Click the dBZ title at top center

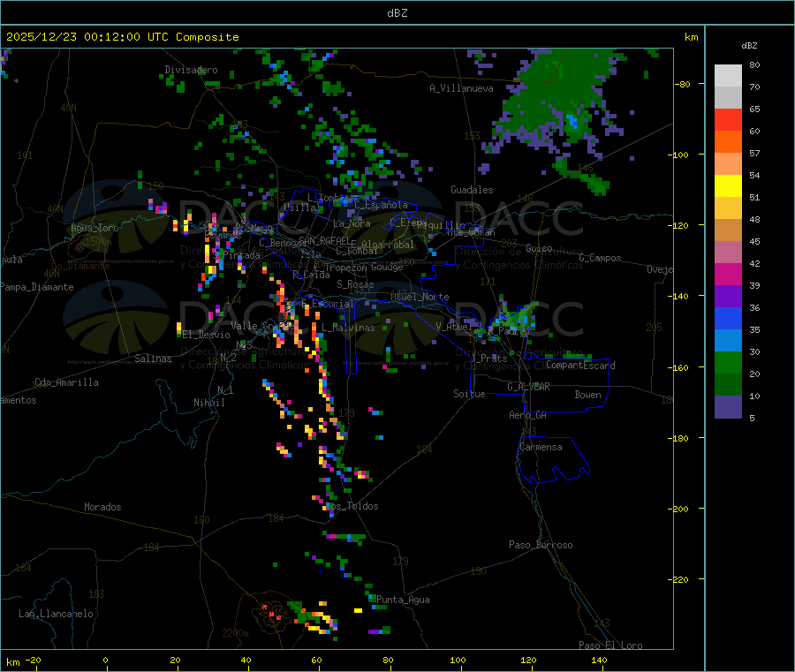[397, 13]
